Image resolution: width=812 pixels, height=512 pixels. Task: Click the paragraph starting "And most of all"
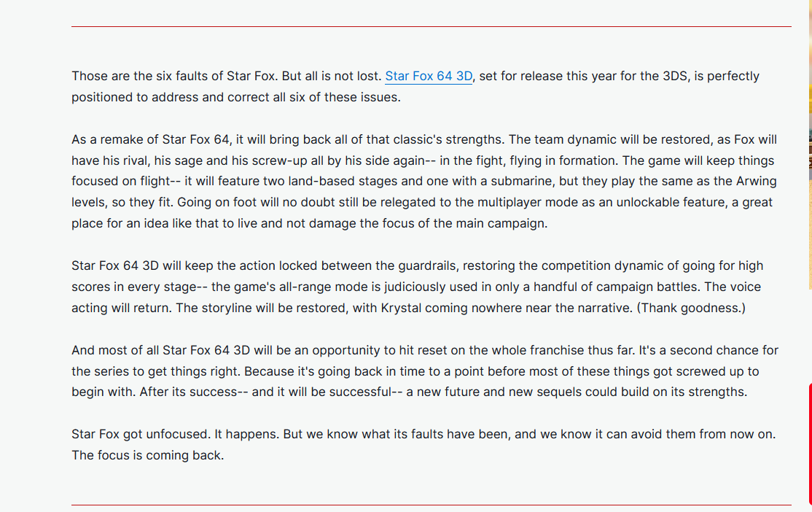(x=425, y=371)
